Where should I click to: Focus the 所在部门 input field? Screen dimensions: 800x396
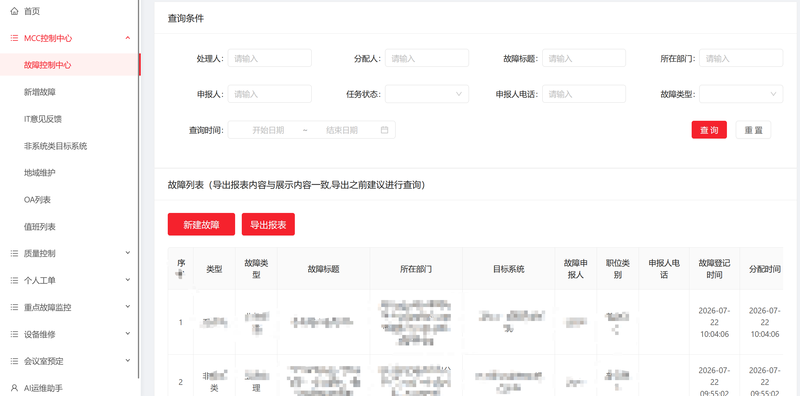tap(741, 58)
